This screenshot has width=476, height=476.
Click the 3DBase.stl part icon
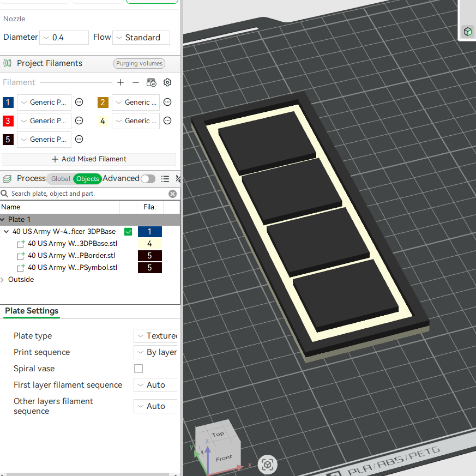click(21, 244)
